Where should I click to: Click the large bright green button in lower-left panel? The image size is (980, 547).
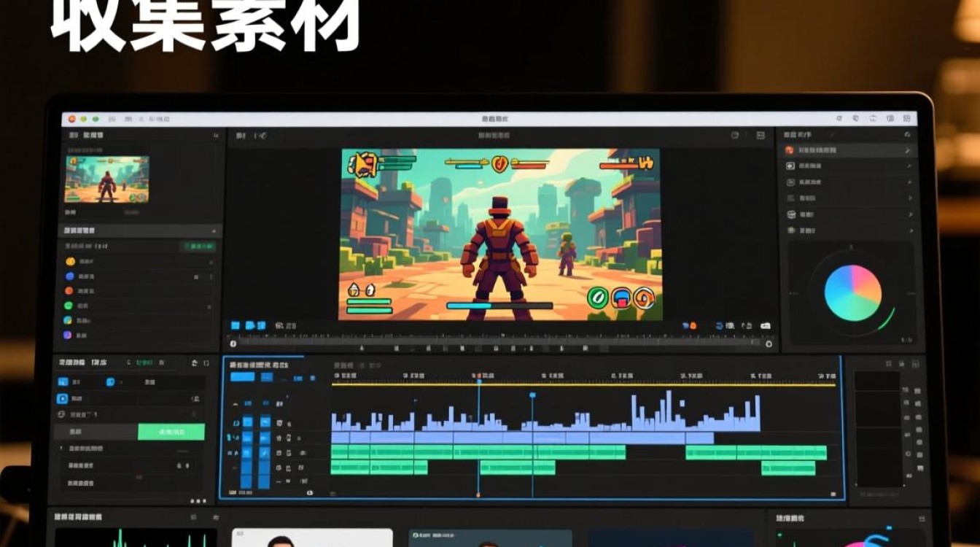171,432
